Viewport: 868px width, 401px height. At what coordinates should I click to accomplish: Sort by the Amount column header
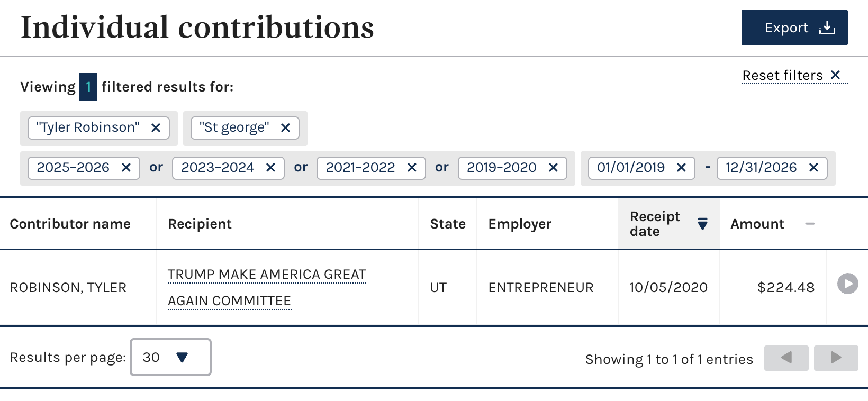coord(757,224)
